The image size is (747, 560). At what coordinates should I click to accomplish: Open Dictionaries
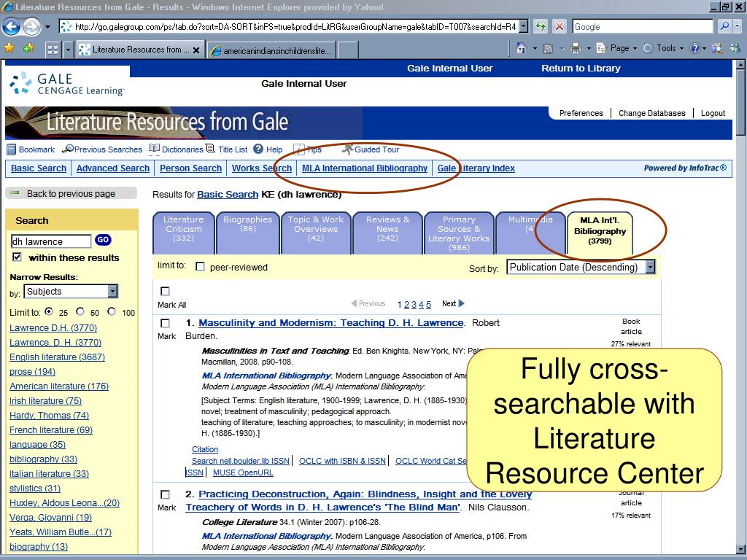(x=176, y=149)
